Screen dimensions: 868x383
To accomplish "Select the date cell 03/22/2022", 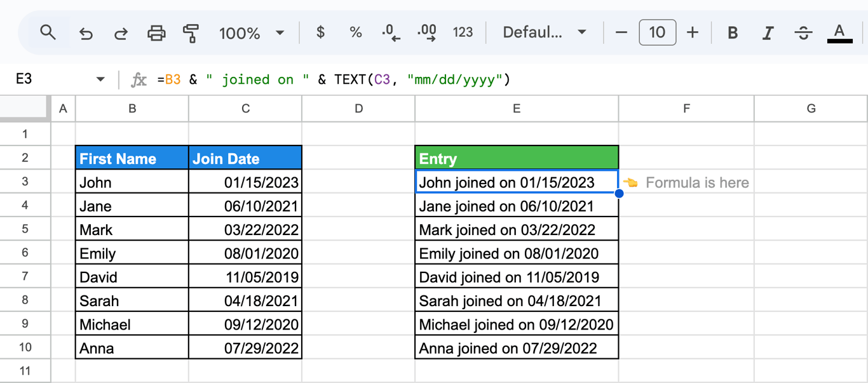I will tap(245, 229).
